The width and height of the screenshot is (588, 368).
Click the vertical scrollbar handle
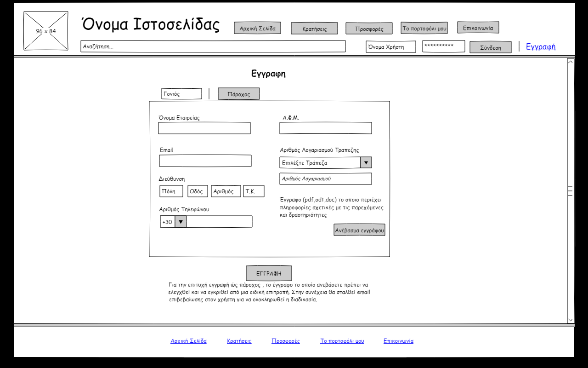[571, 191]
